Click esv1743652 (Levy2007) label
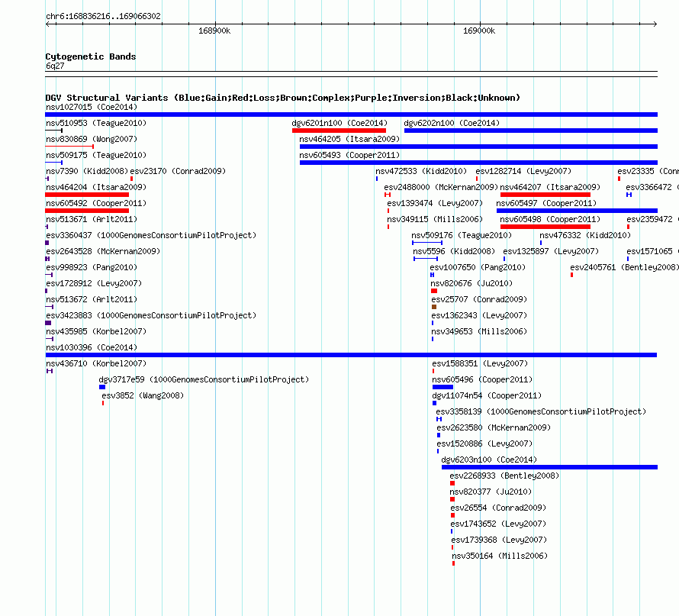This screenshot has width=679, height=616. tap(498, 524)
